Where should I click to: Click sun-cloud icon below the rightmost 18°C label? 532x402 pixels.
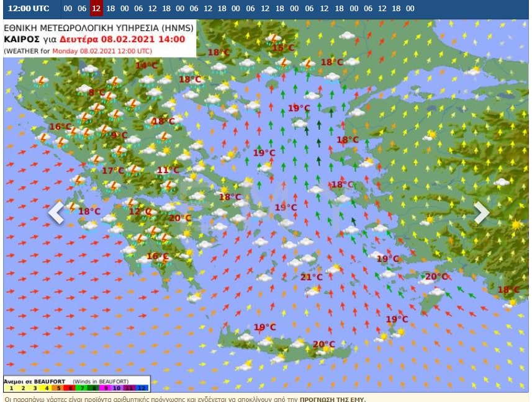point(510,302)
